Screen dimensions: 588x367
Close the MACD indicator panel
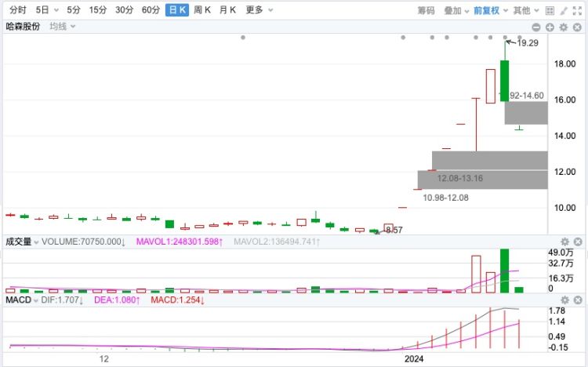578,300
